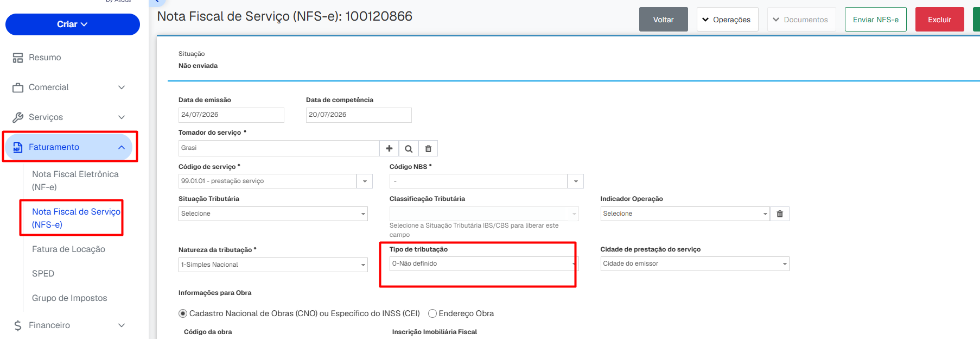Open the Criar menu button
Image resolution: width=980 pixels, height=339 pixels.
coord(73,24)
